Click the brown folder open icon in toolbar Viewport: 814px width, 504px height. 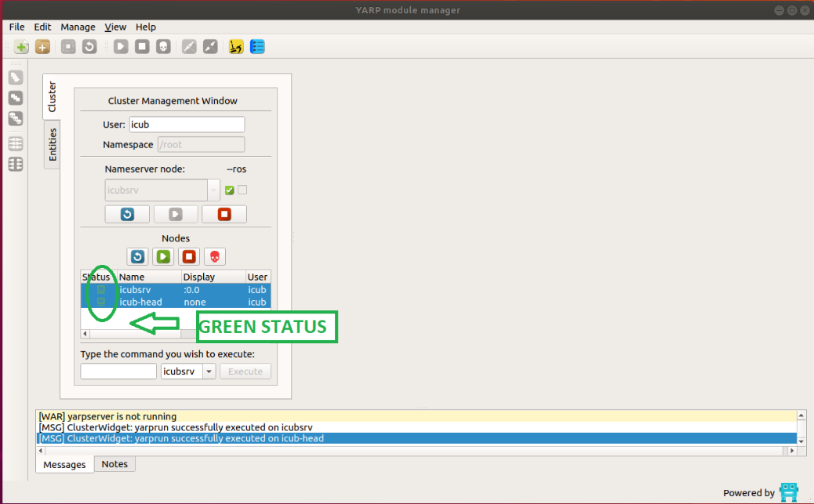[x=42, y=47]
